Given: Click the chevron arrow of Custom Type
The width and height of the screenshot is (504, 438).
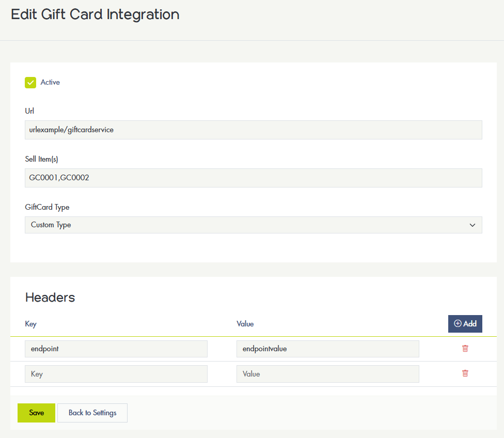Looking at the screenshot, I should [472, 225].
